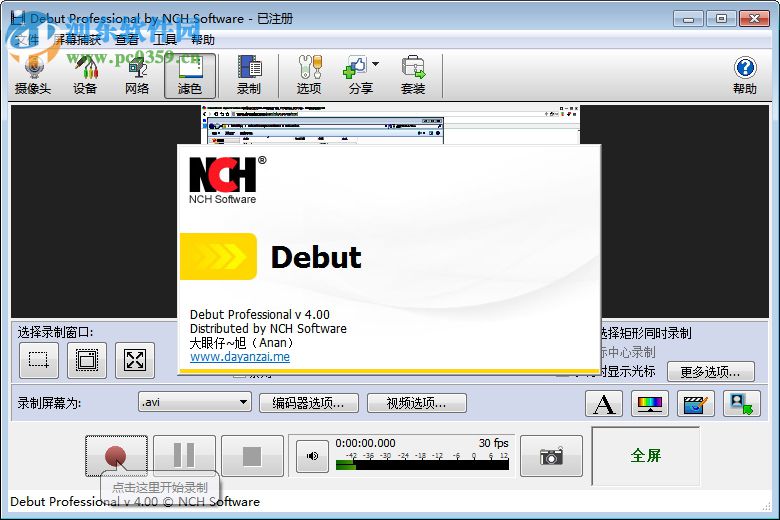Open webcam overlay tool
780x520 pixels.
point(742,403)
